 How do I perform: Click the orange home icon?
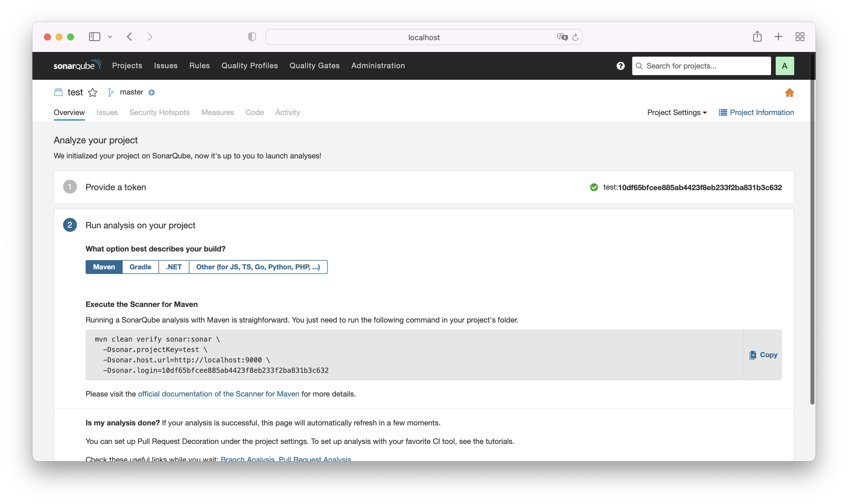click(789, 93)
